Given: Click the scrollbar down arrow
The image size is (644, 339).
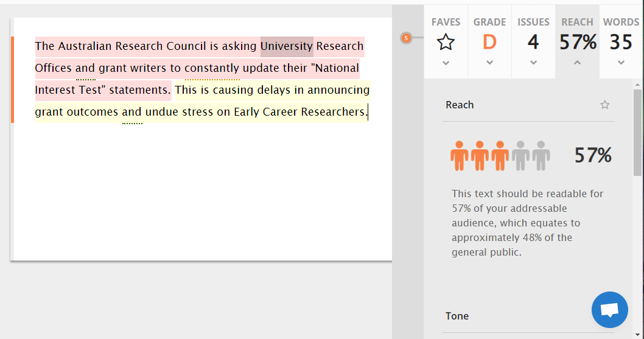Looking at the screenshot, I should (637, 335).
